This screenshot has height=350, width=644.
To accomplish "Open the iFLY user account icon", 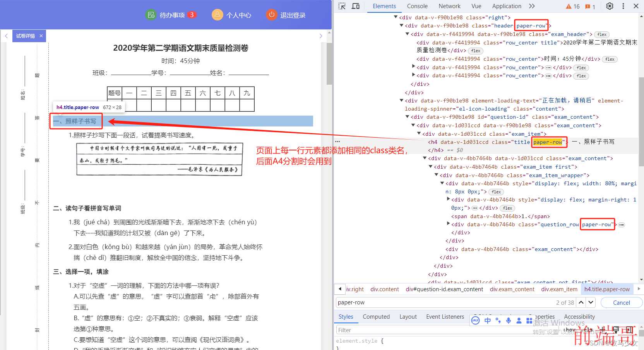I will 519,321.
